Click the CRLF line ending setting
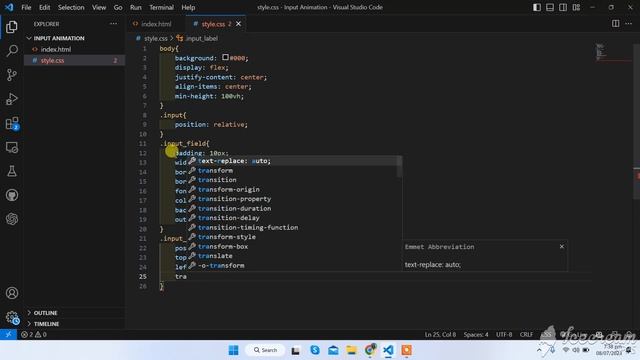Screen dimensions: 640x360 526,334
